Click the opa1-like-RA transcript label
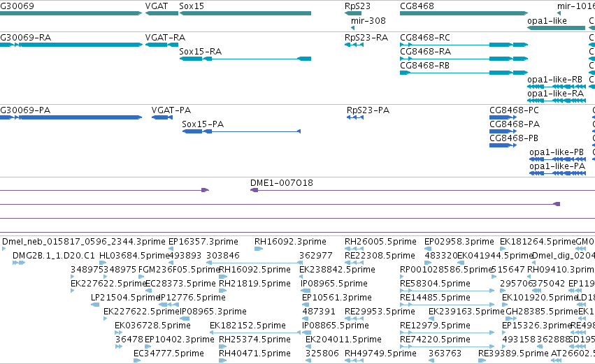The height and width of the screenshot is (364, 595). (556, 94)
